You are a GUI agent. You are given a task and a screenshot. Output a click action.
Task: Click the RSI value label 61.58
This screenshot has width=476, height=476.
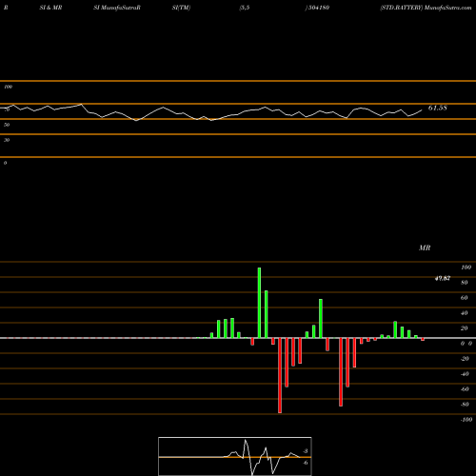coord(438,108)
